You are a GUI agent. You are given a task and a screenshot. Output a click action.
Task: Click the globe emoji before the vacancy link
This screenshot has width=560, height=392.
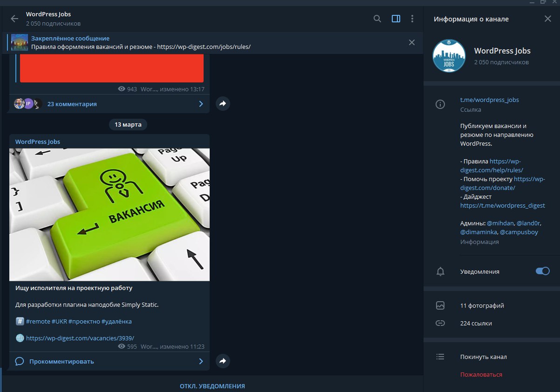click(x=20, y=338)
